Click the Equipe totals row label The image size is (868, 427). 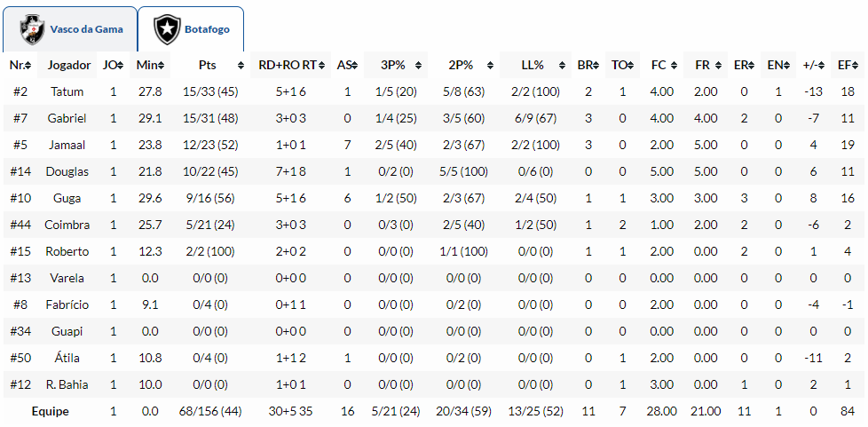pos(50,411)
